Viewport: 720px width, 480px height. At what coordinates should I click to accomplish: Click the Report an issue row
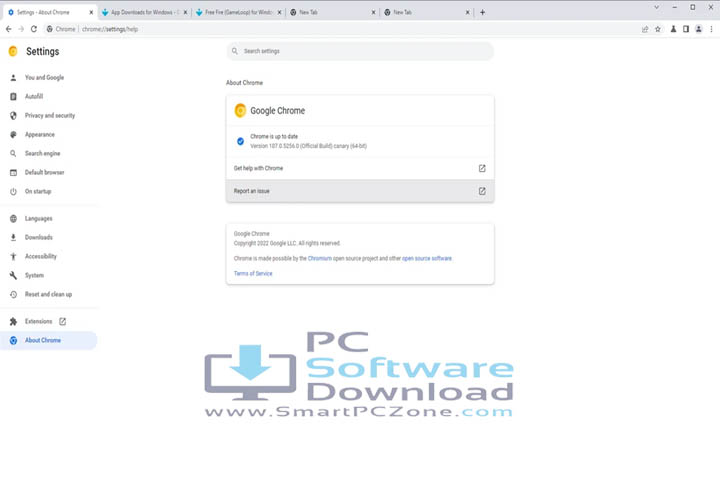(x=360, y=191)
